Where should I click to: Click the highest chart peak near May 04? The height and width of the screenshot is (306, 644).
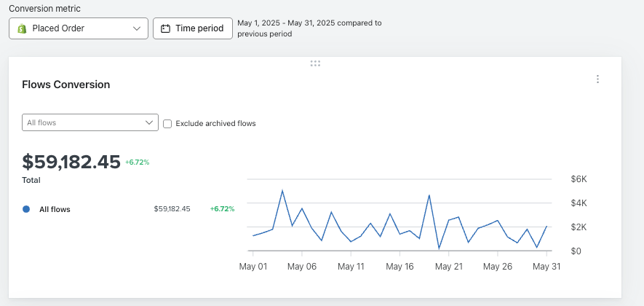click(282, 191)
